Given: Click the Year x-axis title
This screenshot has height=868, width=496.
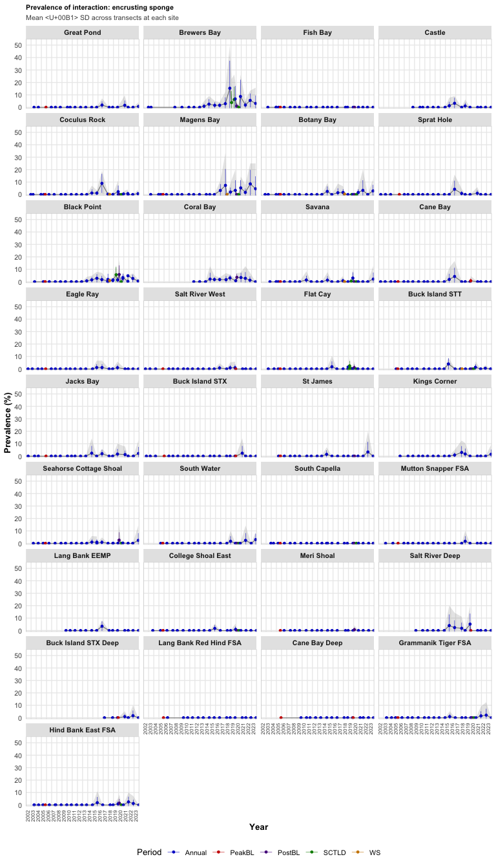Looking at the screenshot, I should pyautogui.click(x=258, y=827).
